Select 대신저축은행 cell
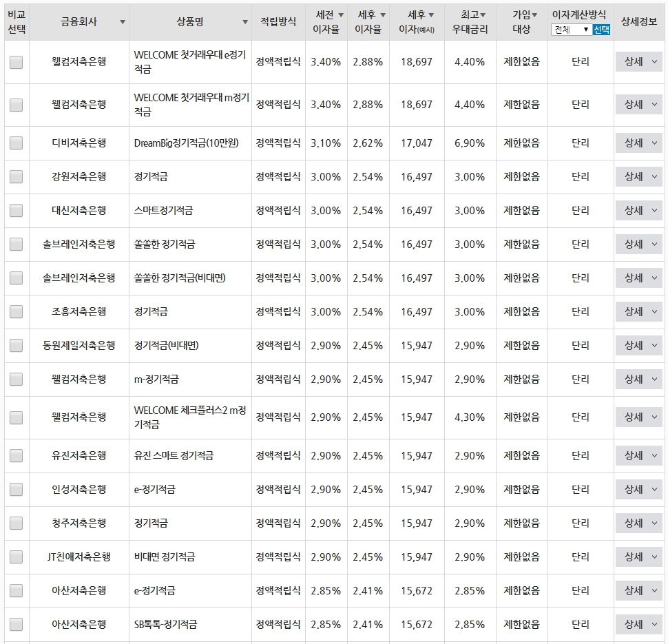This screenshot has height=644, width=668. click(x=79, y=210)
